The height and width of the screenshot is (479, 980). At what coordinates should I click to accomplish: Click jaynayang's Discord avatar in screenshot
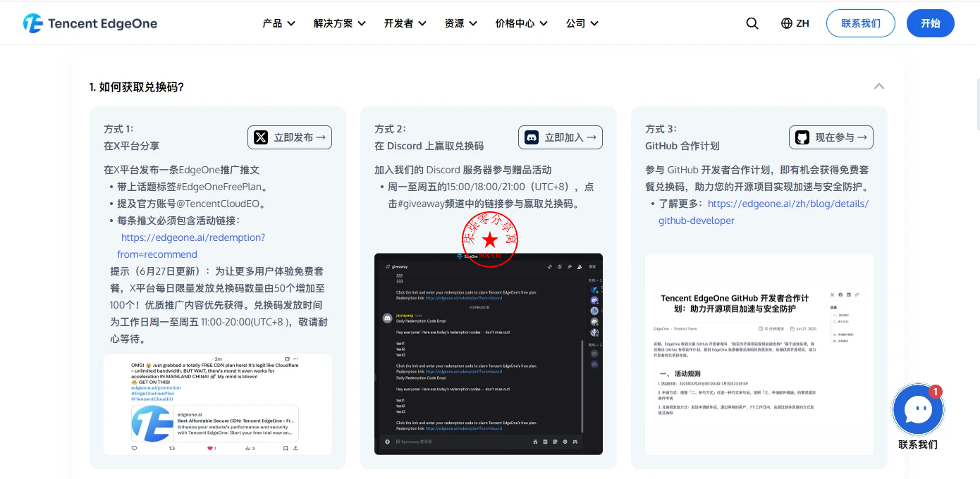(x=387, y=318)
